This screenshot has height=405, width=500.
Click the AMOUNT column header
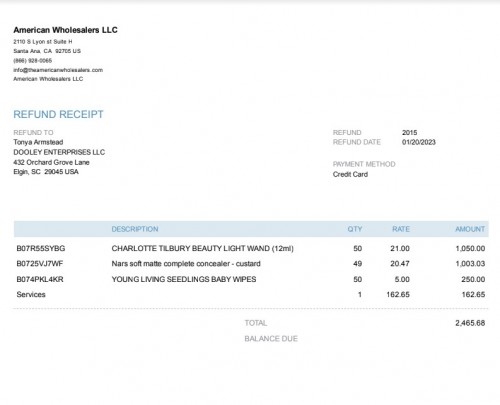click(x=470, y=229)
